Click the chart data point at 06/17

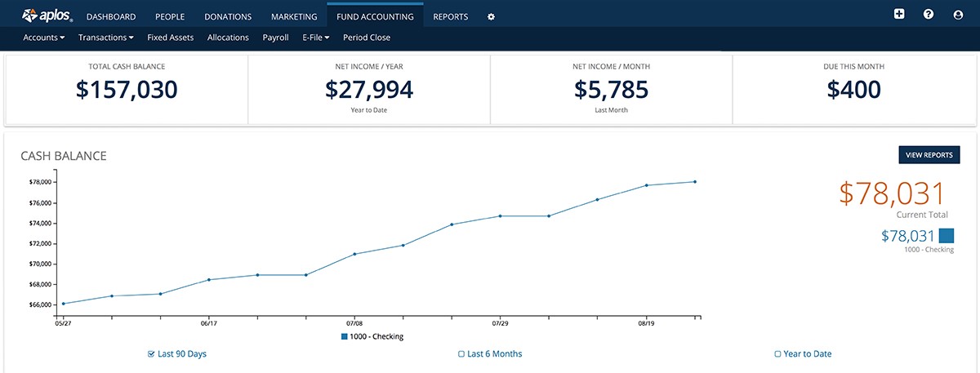click(x=209, y=280)
